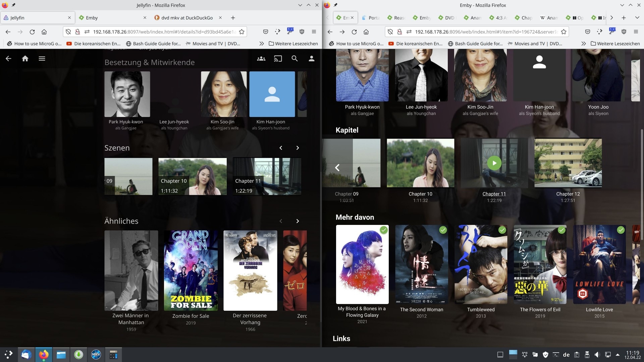Select DVD tab in right browser
Screen dimensions: 644x362
[x=449, y=18]
